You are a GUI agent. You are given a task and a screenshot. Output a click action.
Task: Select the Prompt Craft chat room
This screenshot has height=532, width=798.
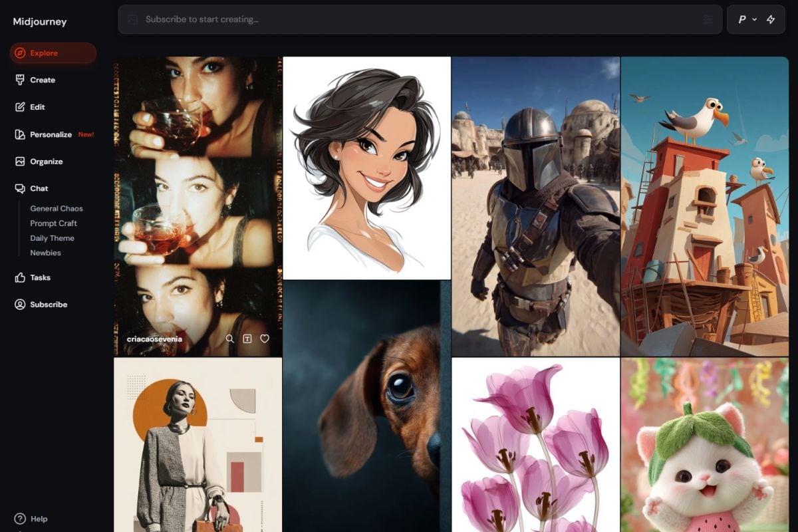[x=53, y=223]
